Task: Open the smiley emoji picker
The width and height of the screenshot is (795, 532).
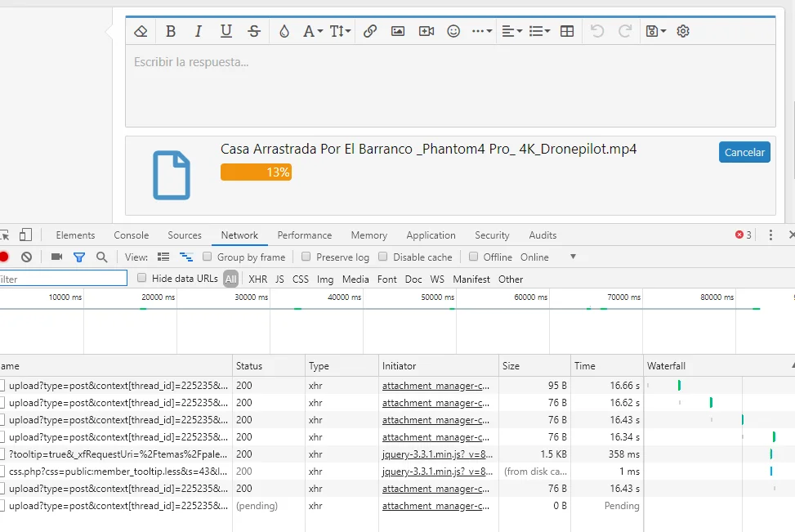Action: (x=453, y=31)
